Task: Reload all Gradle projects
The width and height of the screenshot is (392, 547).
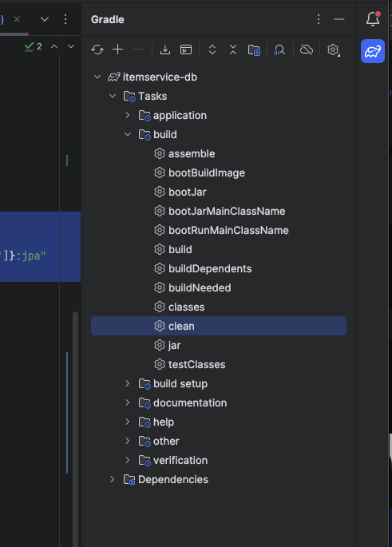Action: (x=97, y=50)
